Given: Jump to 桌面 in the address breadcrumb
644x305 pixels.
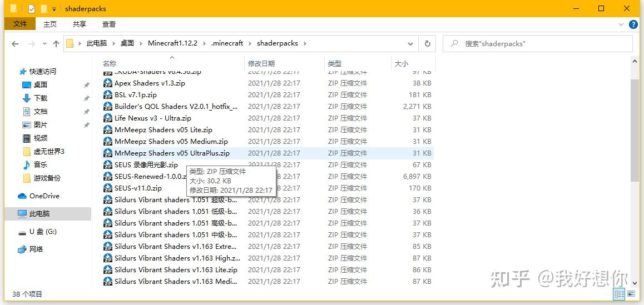Looking at the screenshot, I should coord(127,43).
